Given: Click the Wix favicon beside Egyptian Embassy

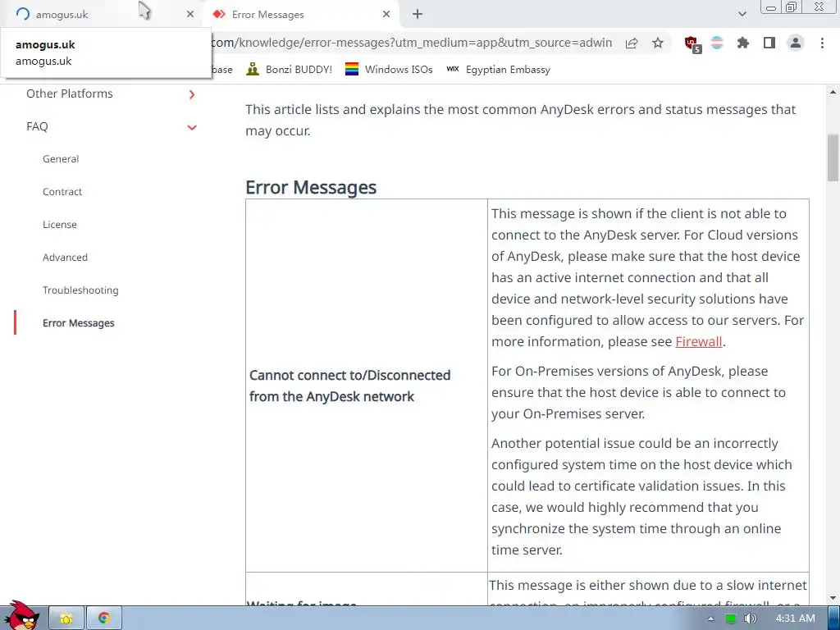Looking at the screenshot, I should coord(453,69).
